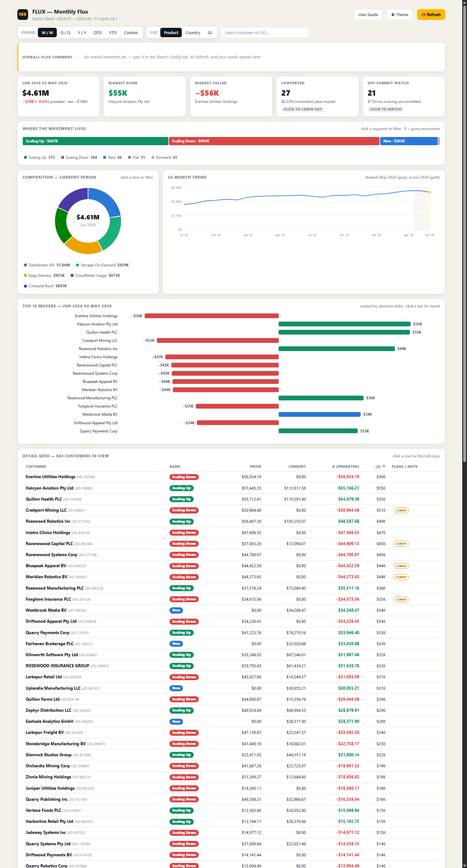Click Compute Burst legend item
This screenshot has width=467, height=868.
45,286
